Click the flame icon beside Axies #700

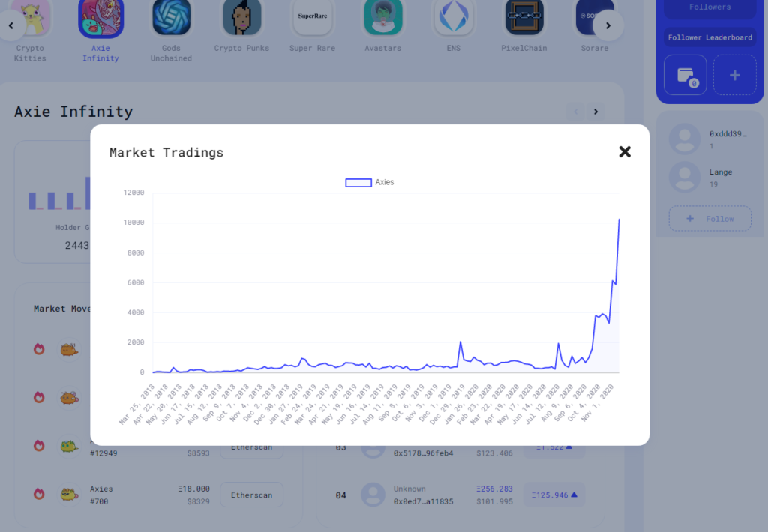point(39,494)
